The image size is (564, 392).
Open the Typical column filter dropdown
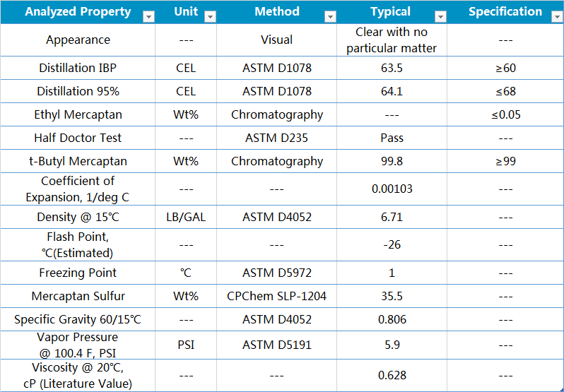click(440, 16)
